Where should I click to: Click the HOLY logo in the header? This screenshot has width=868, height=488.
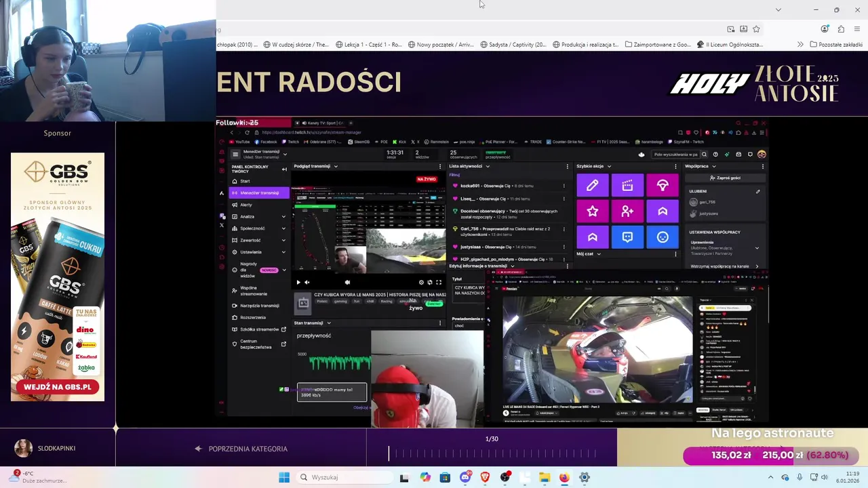(711, 84)
